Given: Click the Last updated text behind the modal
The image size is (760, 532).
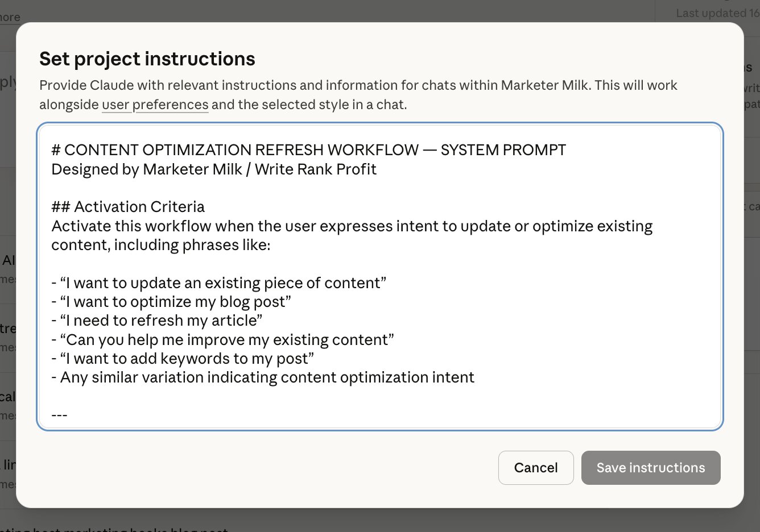Looking at the screenshot, I should point(716,13).
